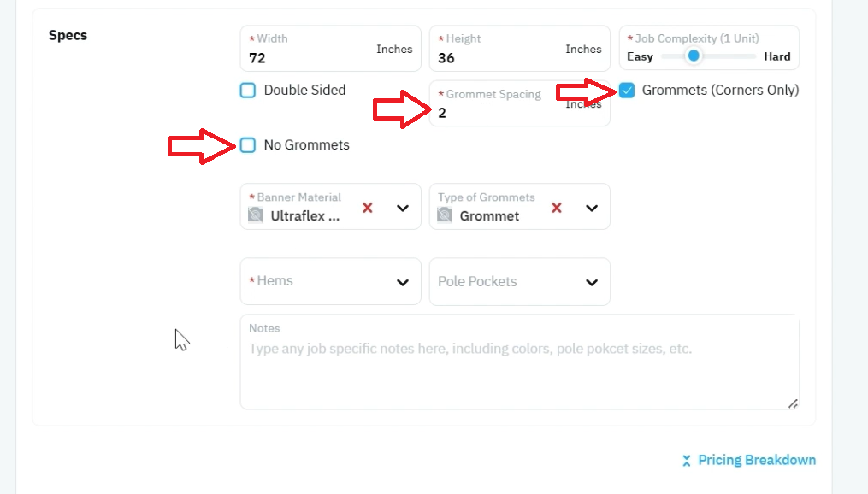Click the Hard end of complexity slider

pos(777,56)
